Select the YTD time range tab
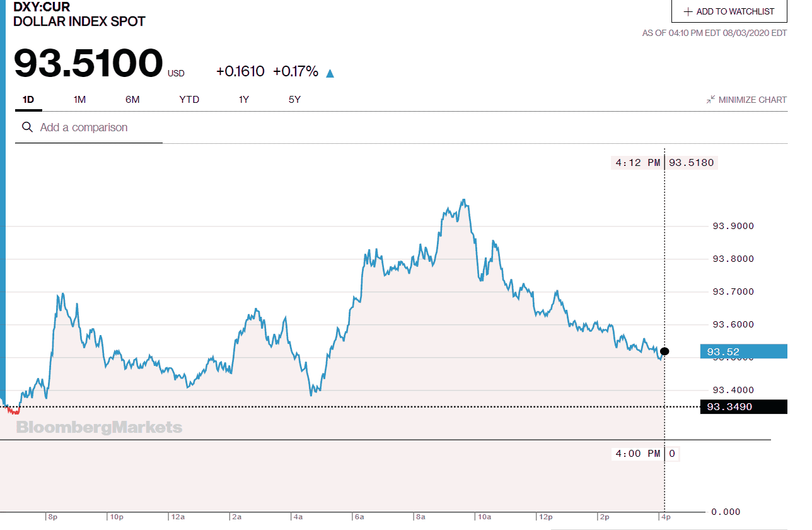The image size is (812, 530). point(188,100)
